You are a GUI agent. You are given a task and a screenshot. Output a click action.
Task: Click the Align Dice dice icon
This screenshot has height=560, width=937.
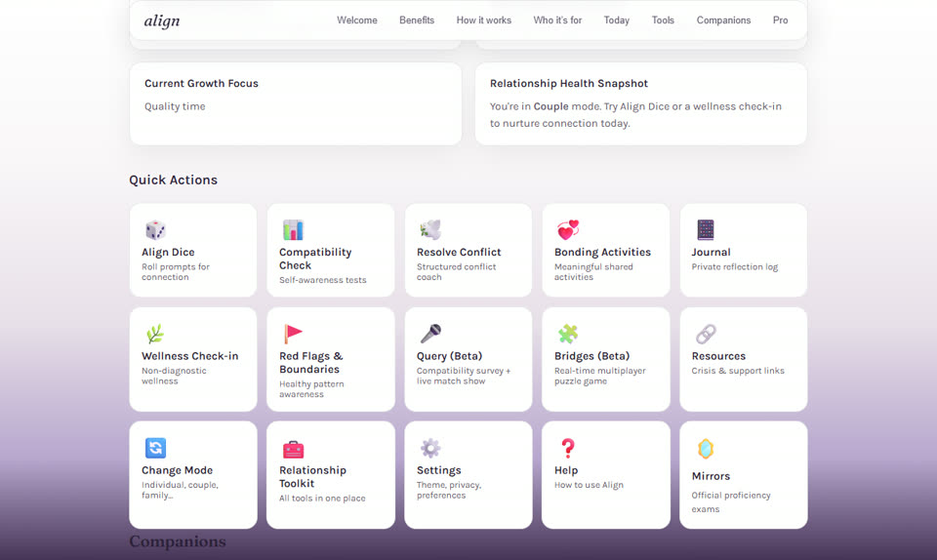pos(155,230)
